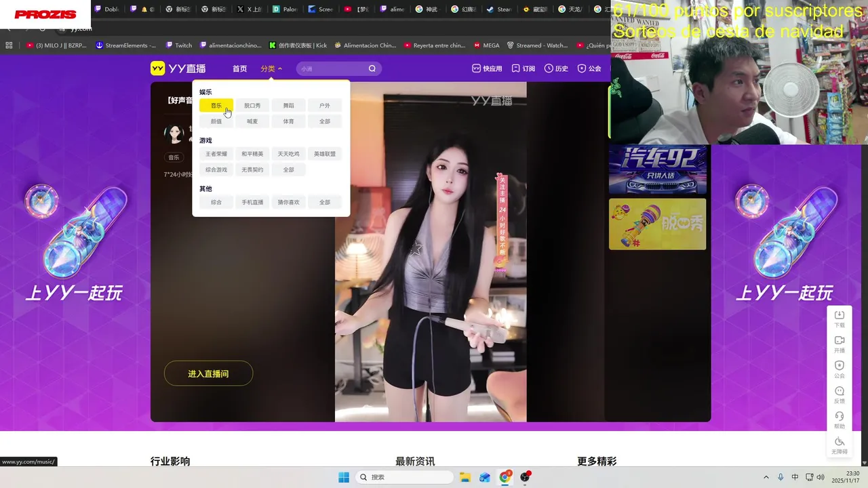Open the StreamElements bookmark
The width and height of the screenshot is (868, 488).
click(x=126, y=45)
